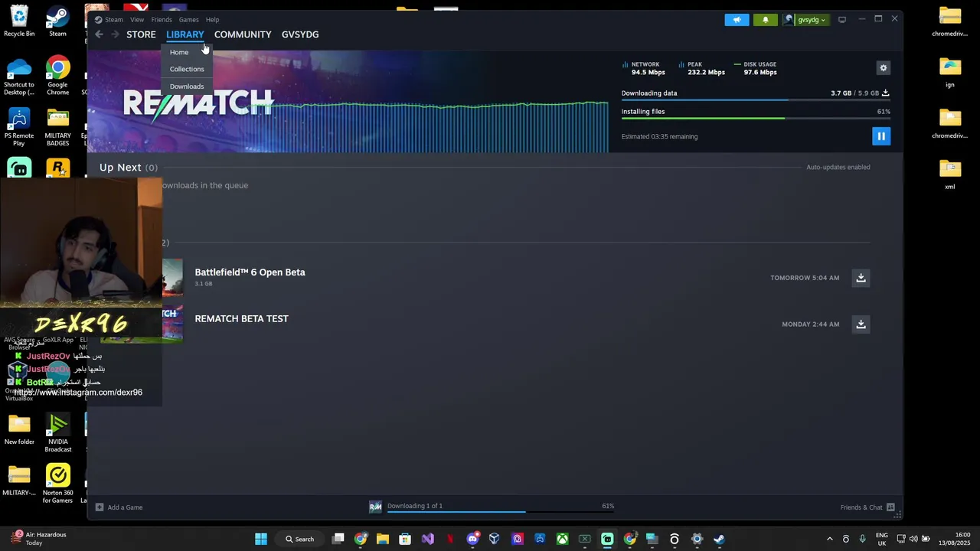
Task: Open the View menu
Action: pyautogui.click(x=137, y=20)
